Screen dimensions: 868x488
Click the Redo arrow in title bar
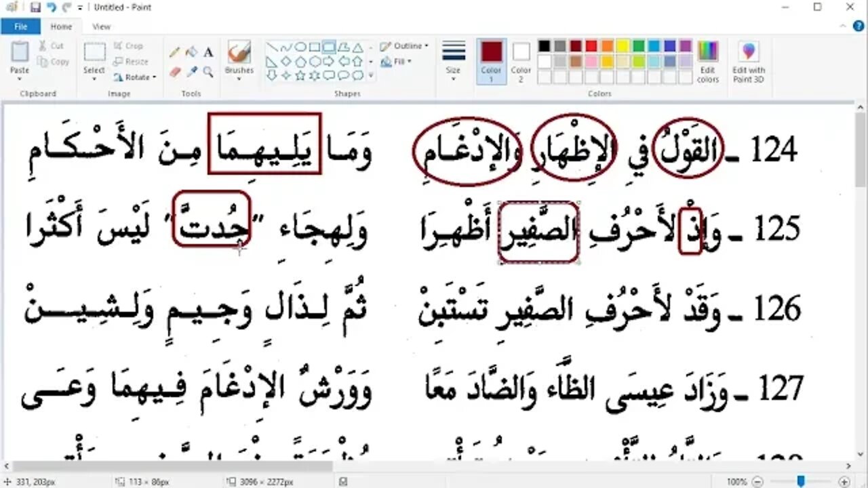point(66,7)
